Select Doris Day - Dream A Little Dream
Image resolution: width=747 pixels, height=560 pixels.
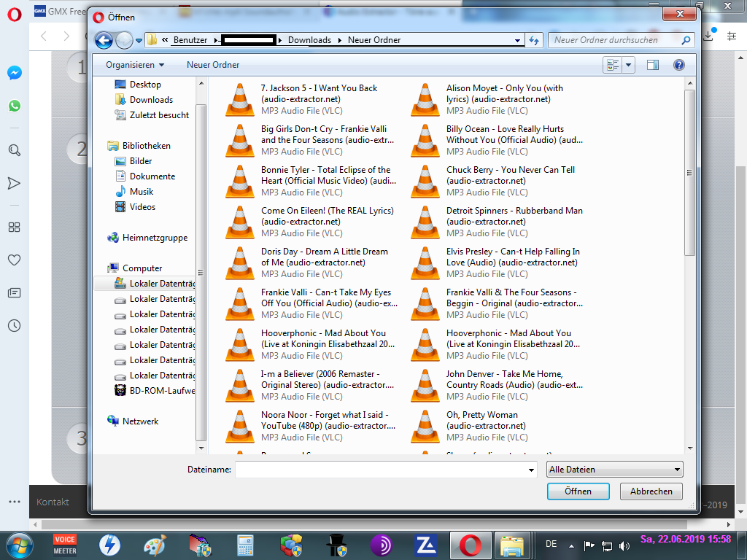[x=309, y=262]
